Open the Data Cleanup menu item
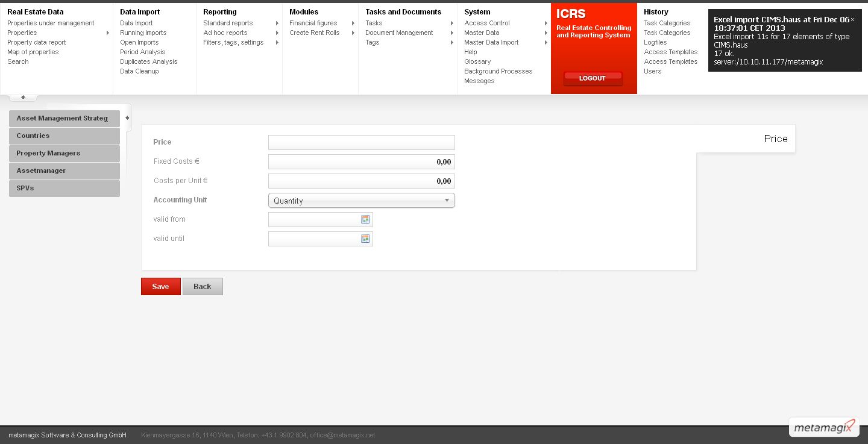The width and height of the screenshot is (868, 444). click(139, 71)
